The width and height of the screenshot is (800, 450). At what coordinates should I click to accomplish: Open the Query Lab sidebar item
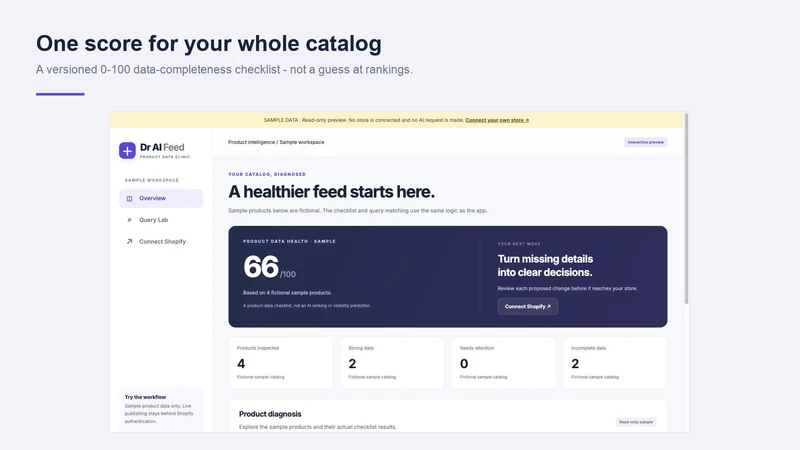pyautogui.click(x=161, y=220)
